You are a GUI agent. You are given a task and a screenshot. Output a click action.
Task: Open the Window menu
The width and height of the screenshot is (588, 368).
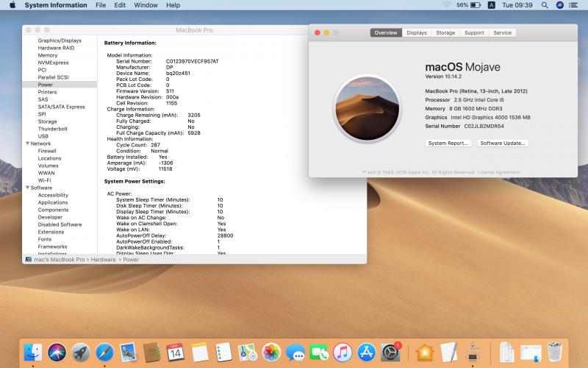[x=146, y=5]
